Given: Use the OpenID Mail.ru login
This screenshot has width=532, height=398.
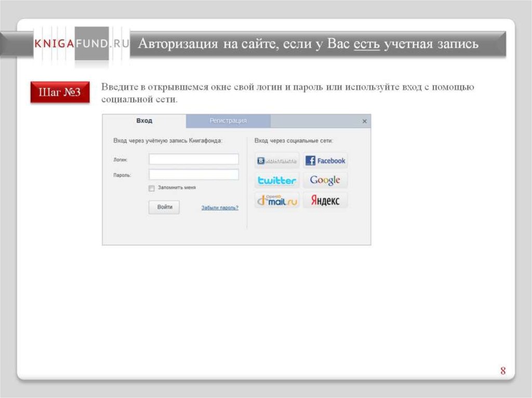Looking at the screenshot, I should (x=277, y=200).
